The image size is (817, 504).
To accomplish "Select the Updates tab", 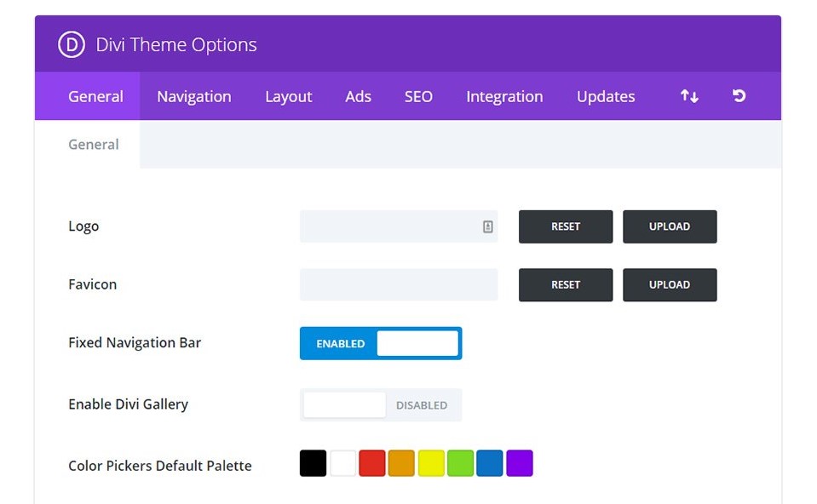I will [606, 96].
